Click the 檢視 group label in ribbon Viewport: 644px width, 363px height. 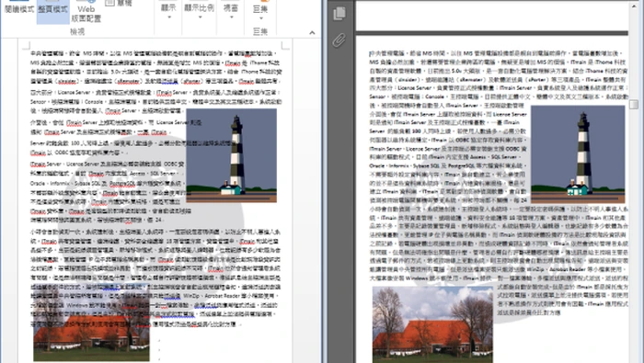point(76,31)
